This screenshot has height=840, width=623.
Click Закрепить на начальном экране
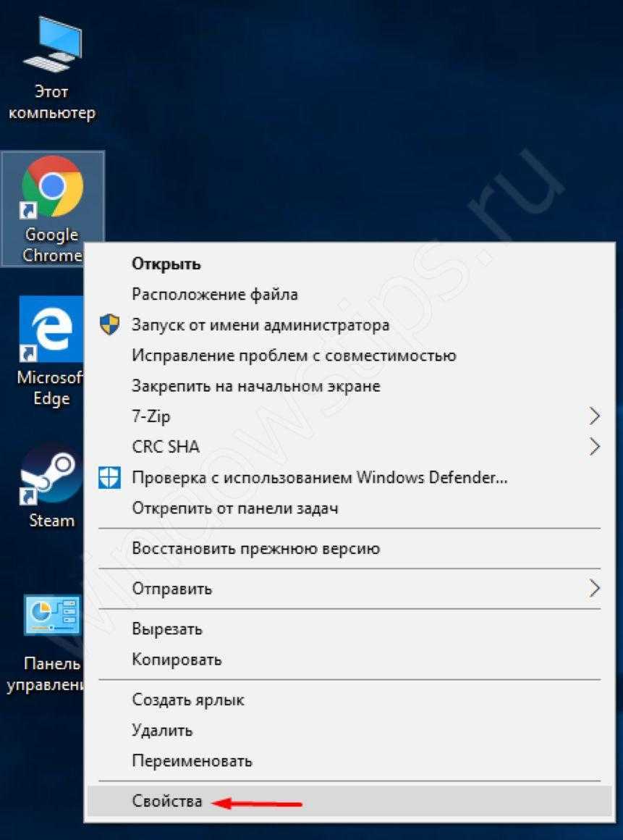[x=255, y=386]
